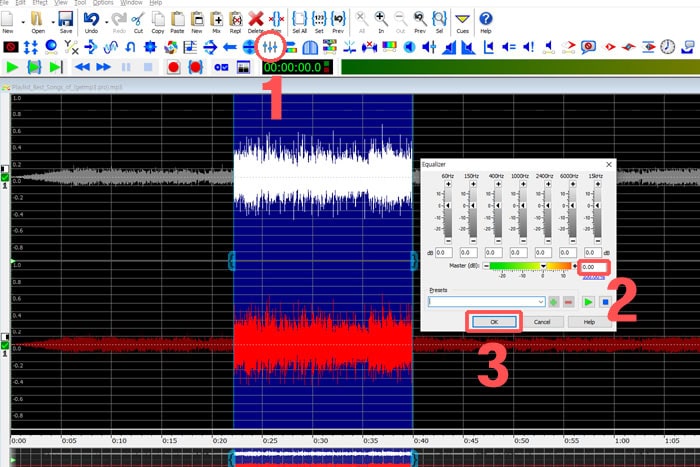Close the Equalizer dialog with the X
The height and width of the screenshot is (467, 700).
click(x=608, y=164)
